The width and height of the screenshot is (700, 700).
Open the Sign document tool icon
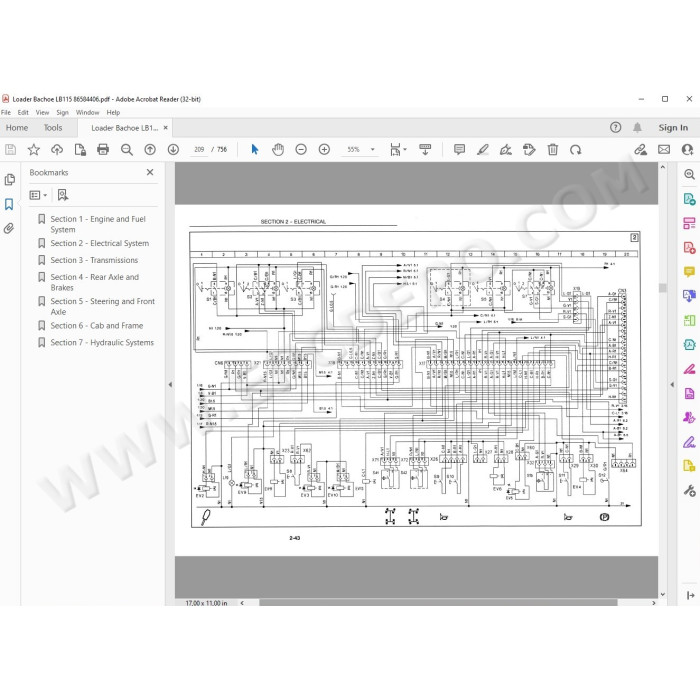506,150
